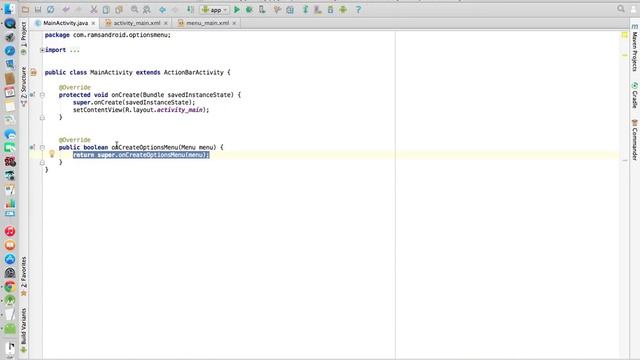The width and height of the screenshot is (640, 360).
Task: Open the Gradle side panel
Action: (x=635, y=96)
